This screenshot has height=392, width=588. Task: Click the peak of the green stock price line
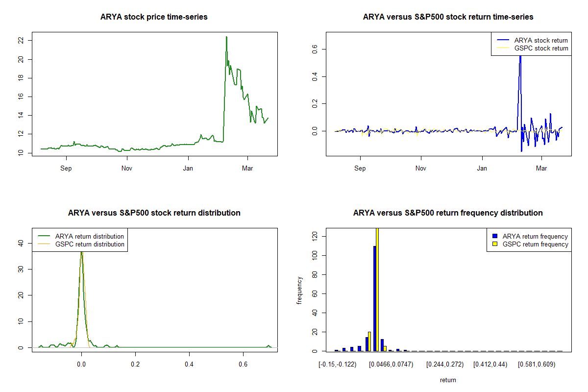(226, 37)
